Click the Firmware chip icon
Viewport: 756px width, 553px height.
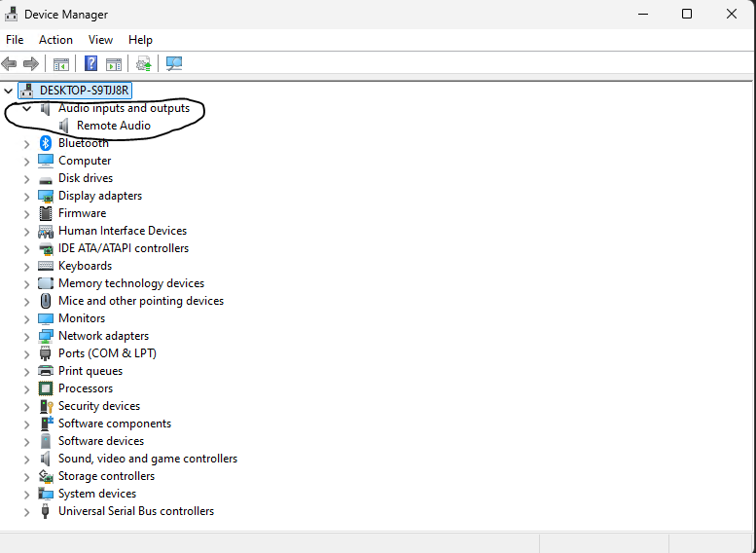pos(46,213)
